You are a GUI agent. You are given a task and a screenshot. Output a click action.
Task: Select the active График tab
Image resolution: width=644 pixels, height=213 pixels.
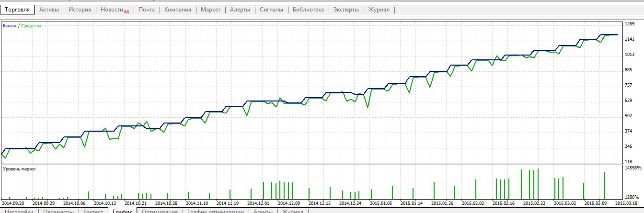pyautogui.click(x=123, y=211)
